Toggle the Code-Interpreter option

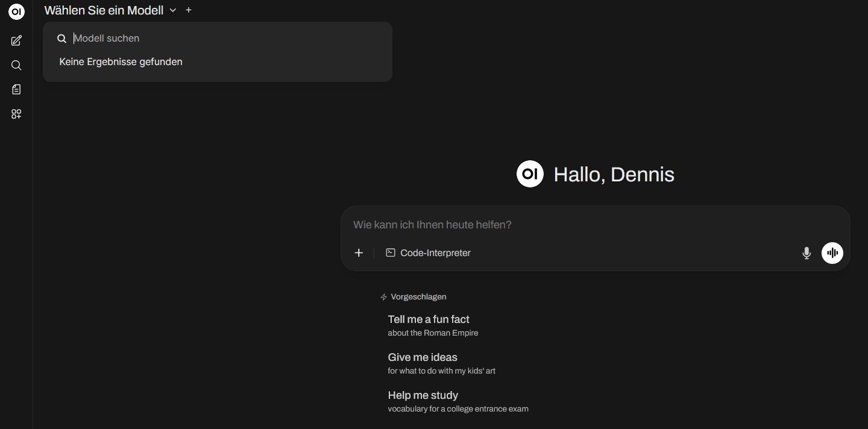point(428,253)
